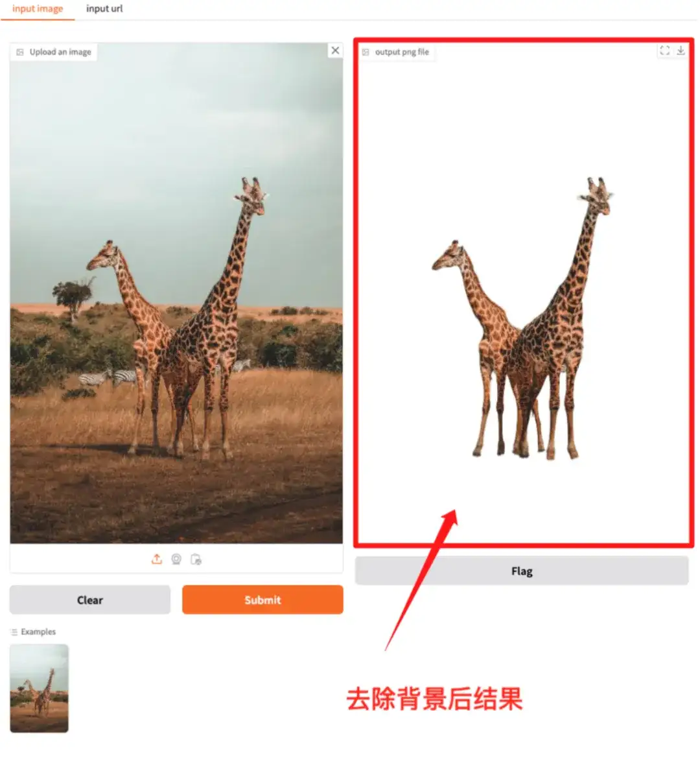Clear the current input
The image size is (700, 760).
(x=89, y=600)
